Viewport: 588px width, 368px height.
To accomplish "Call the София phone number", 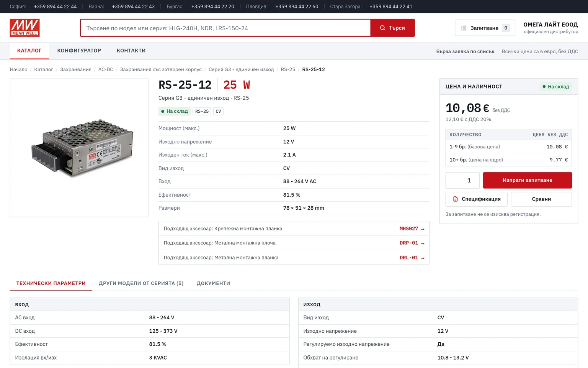I will click(55, 7).
